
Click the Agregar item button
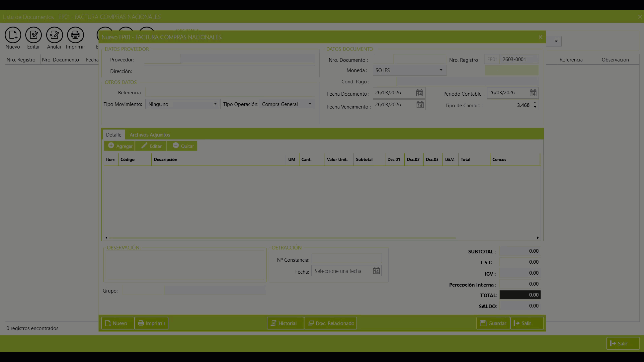point(120,146)
